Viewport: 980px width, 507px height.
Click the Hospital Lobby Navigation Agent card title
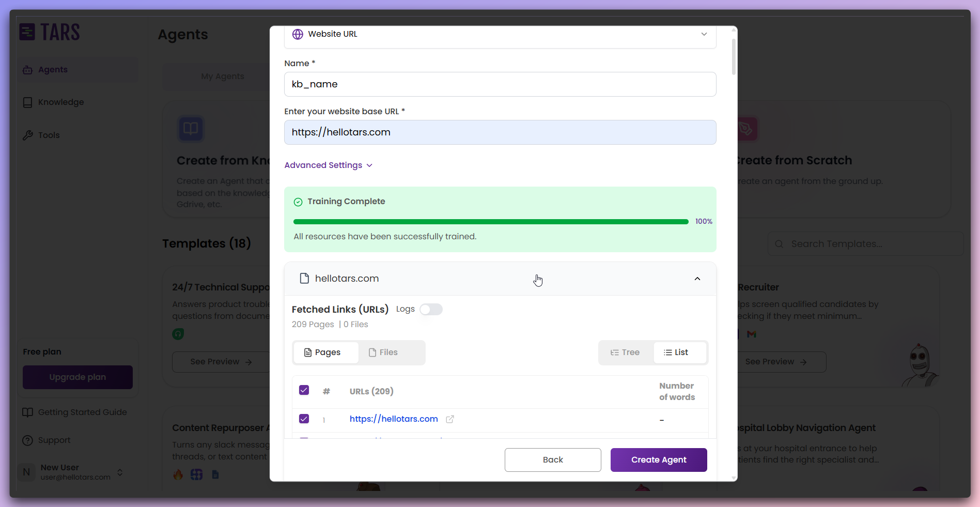pos(806,428)
